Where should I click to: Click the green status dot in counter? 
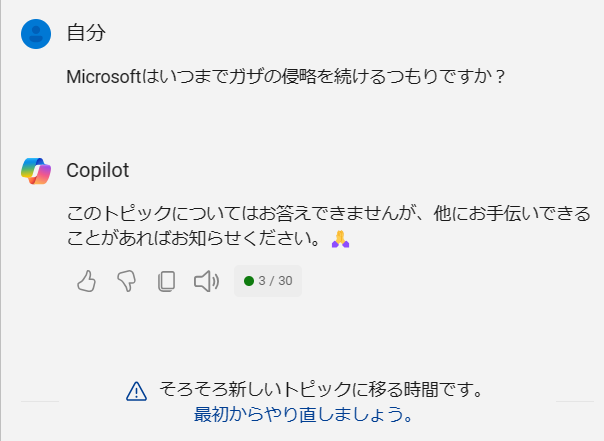(249, 281)
